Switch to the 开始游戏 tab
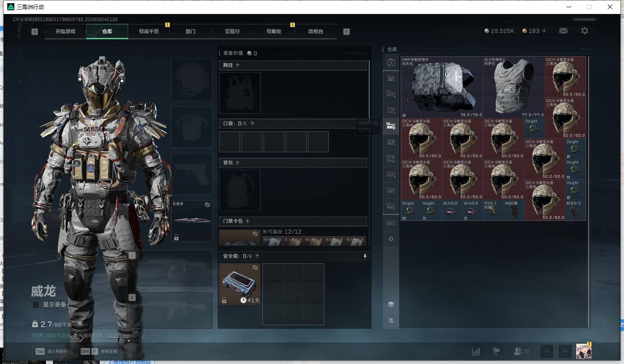 click(x=65, y=32)
